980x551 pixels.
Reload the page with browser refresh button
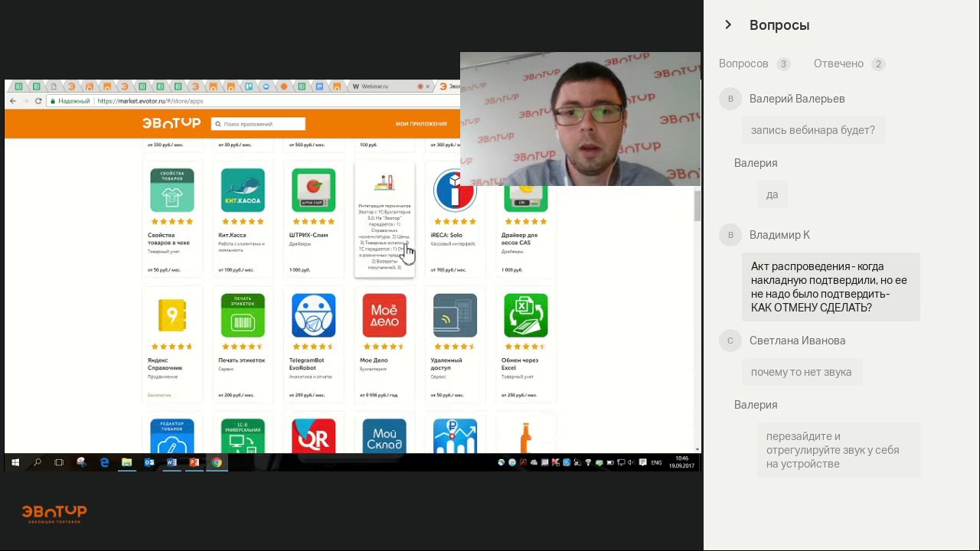[39, 101]
